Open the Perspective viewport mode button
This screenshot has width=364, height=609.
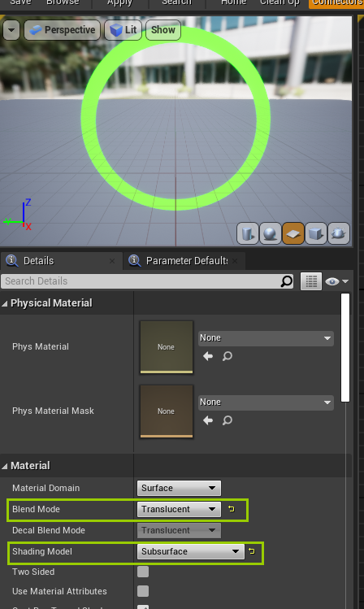pyautogui.click(x=63, y=30)
